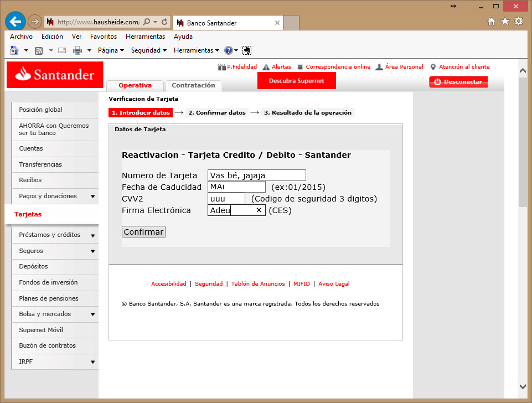Click the Numero de Tarjeta input field

[257, 175]
